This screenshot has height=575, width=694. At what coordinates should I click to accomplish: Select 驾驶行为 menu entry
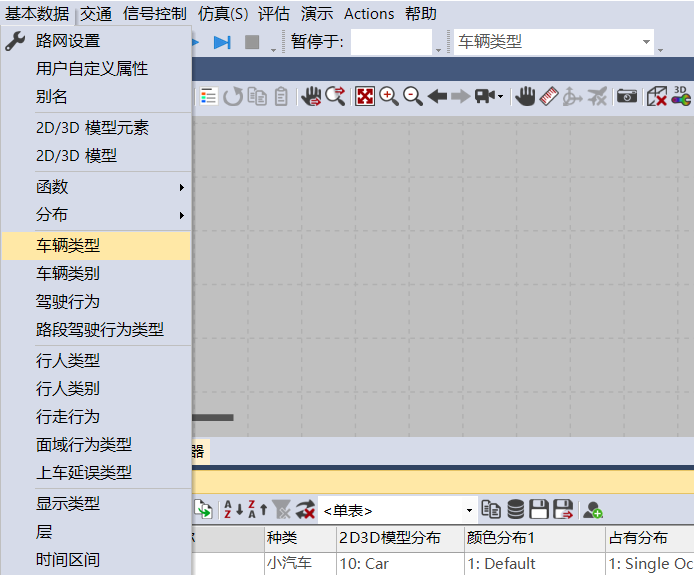(96, 302)
